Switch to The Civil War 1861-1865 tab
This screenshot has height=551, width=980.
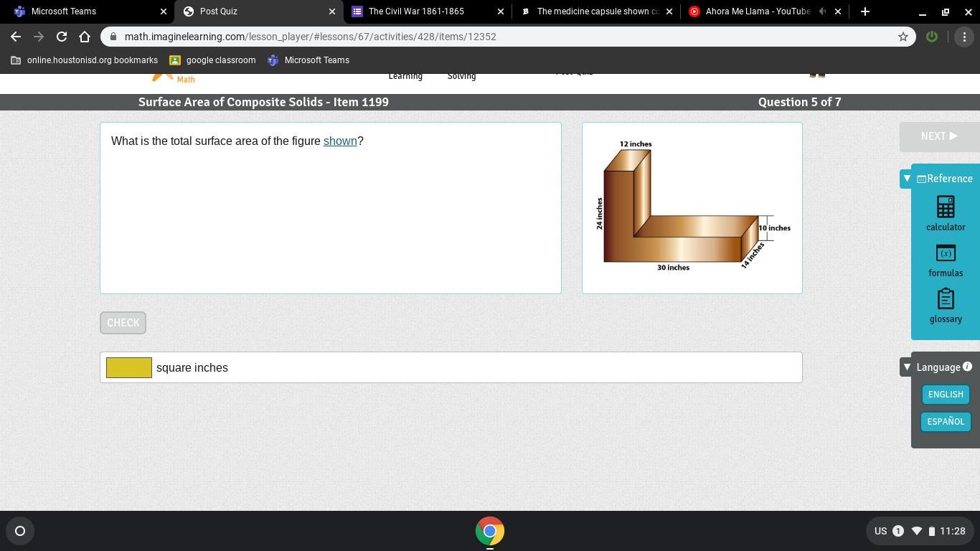pos(428,11)
